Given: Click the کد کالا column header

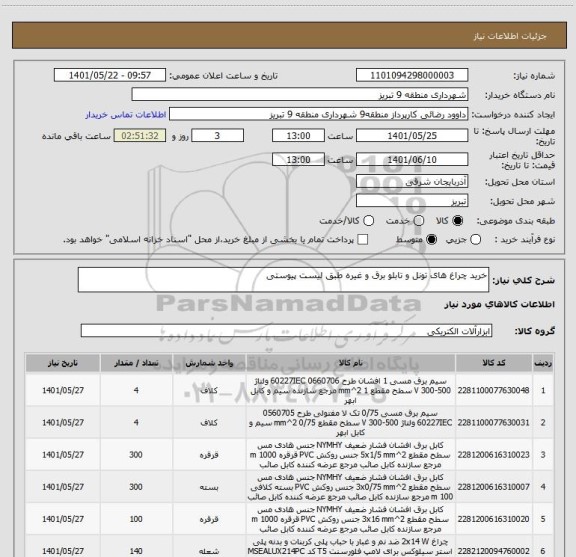Looking at the screenshot, I should tap(494, 363).
